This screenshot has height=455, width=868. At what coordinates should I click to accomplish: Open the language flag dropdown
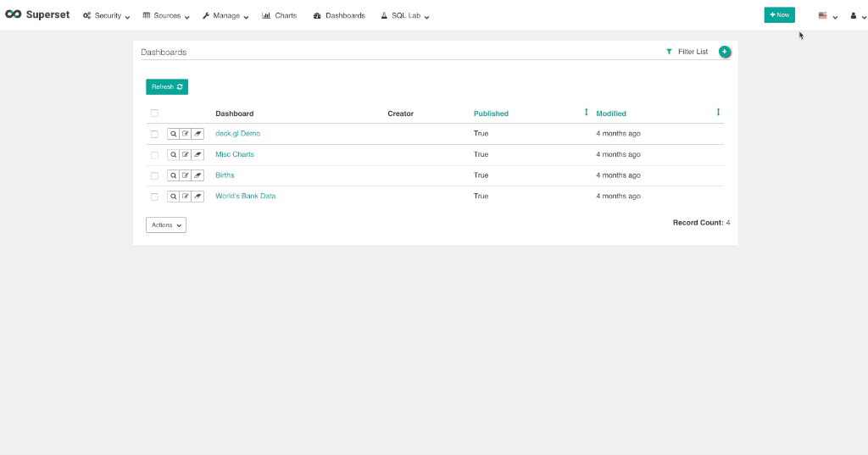click(x=827, y=15)
